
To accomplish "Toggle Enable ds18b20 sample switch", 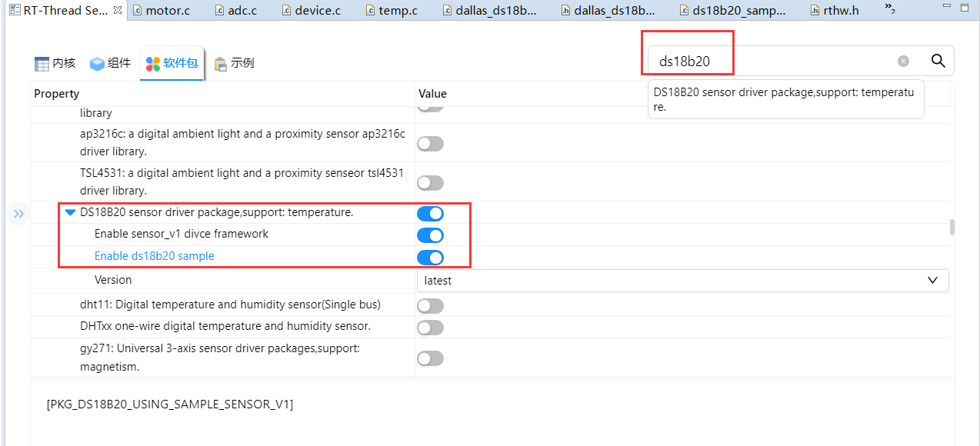I will (x=430, y=258).
